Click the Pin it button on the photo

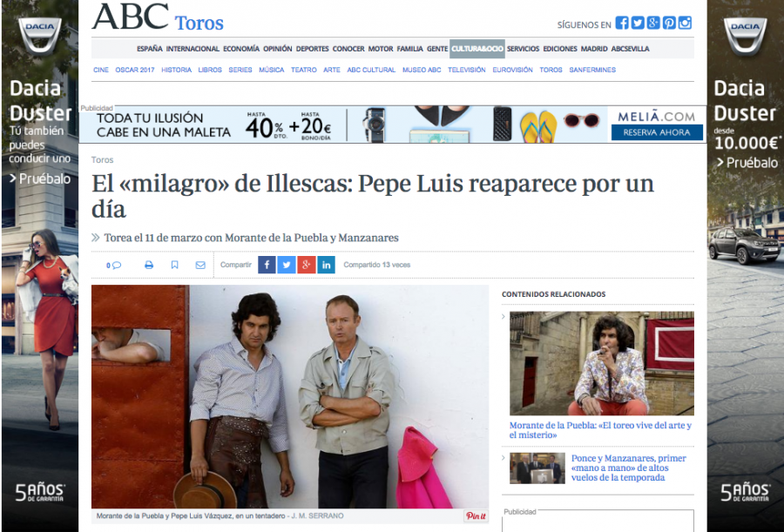(476, 515)
